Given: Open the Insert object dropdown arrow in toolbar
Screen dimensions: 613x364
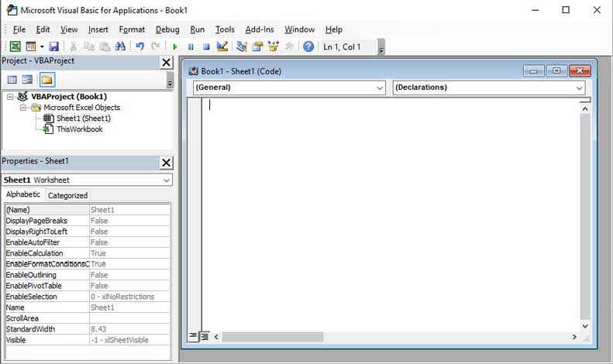Looking at the screenshot, I should [x=41, y=46].
